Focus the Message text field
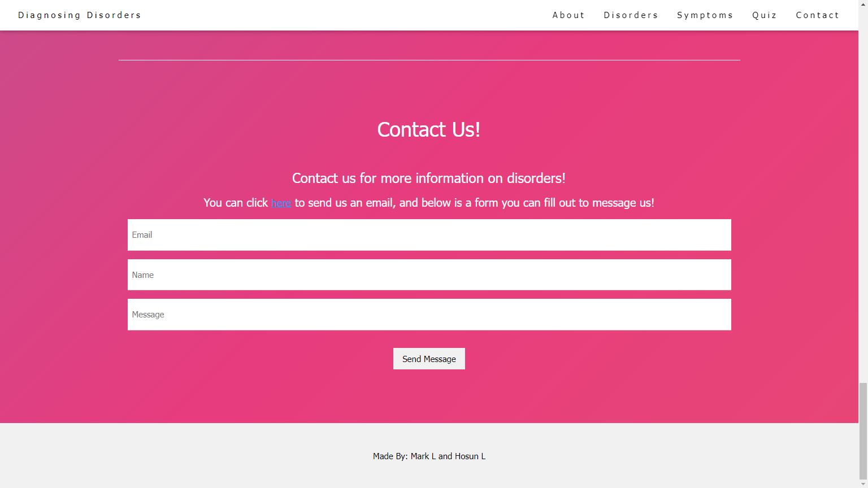Screen dimensions: 868x488 [429, 314]
